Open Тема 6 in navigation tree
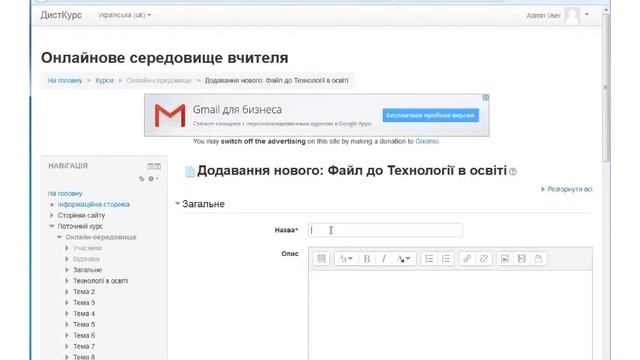Image resolution: width=640 pixels, height=360 pixels. 84,335
